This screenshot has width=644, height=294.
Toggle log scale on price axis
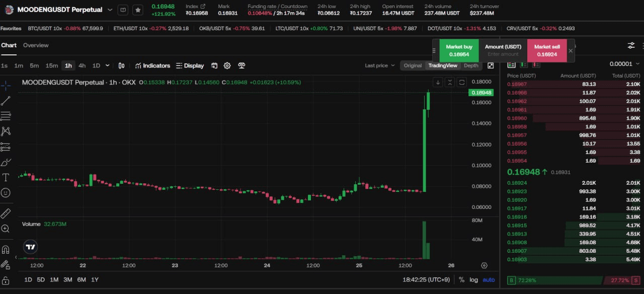pyautogui.click(x=473, y=279)
